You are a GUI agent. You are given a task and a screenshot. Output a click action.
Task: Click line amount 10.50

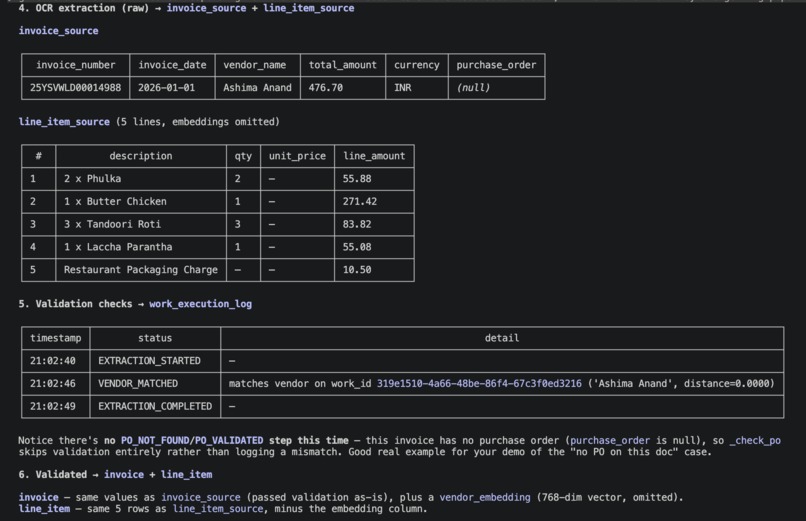click(x=357, y=270)
